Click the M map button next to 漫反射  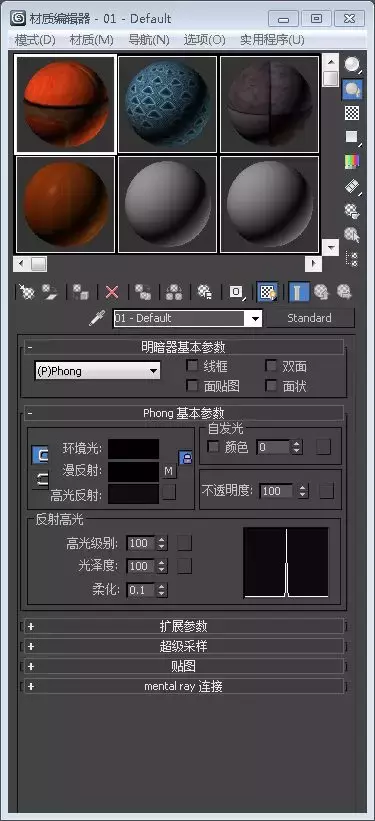(x=169, y=471)
